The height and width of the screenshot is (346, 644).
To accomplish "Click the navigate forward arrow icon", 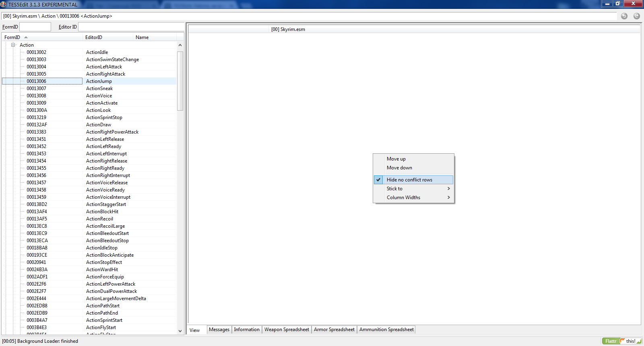I will pos(637,16).
